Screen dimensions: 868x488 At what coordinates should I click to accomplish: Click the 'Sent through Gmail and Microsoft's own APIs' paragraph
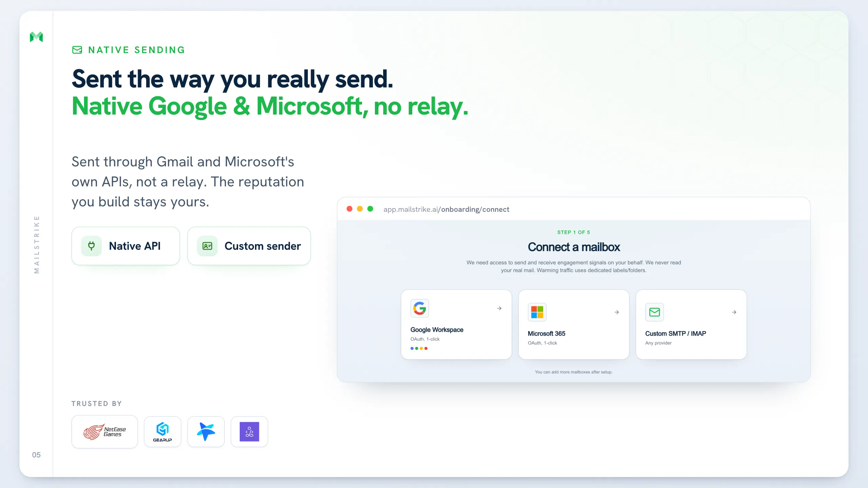pos(188,182)
